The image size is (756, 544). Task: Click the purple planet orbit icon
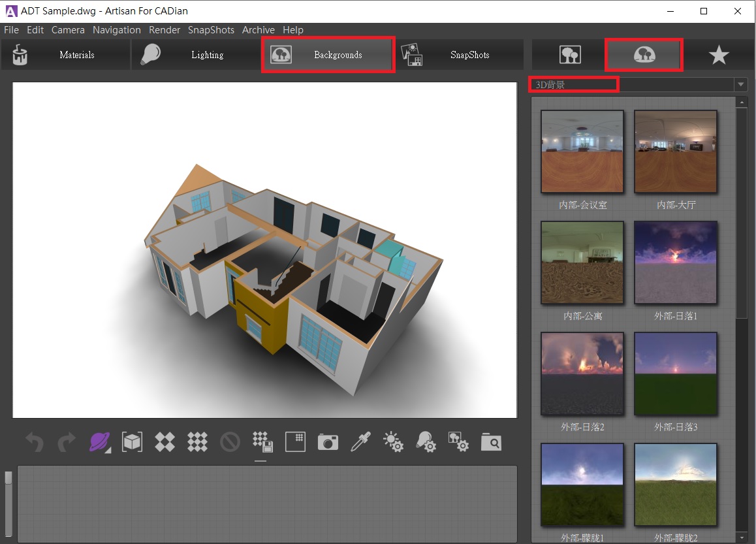point(99,442)
